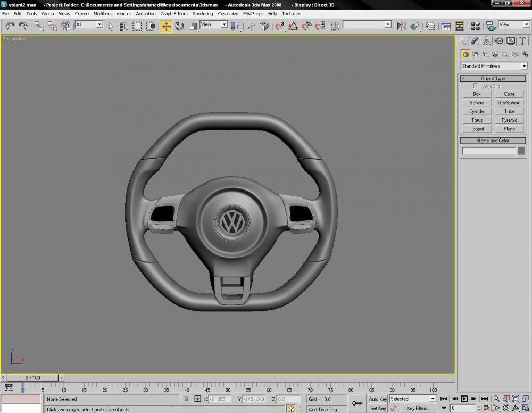Click the Play Animation button
Viewport: 532px width, 413px height.
[x=464, y=399]
